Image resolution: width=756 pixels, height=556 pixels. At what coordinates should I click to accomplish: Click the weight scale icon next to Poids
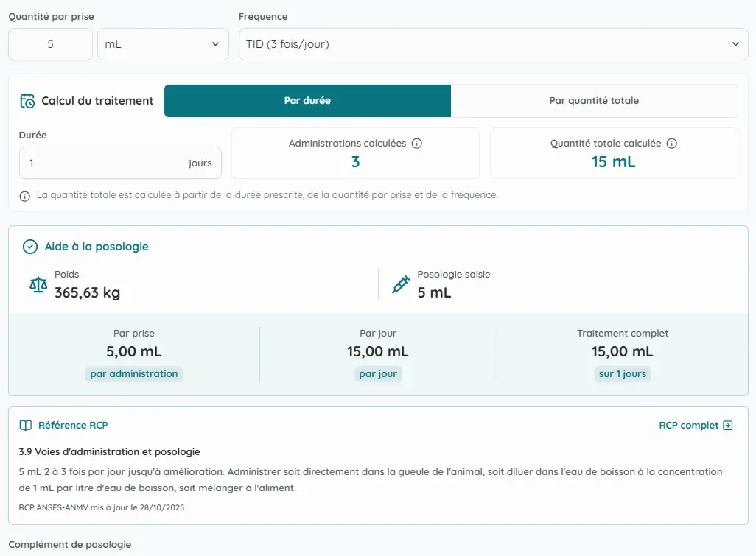coord(38,285)
